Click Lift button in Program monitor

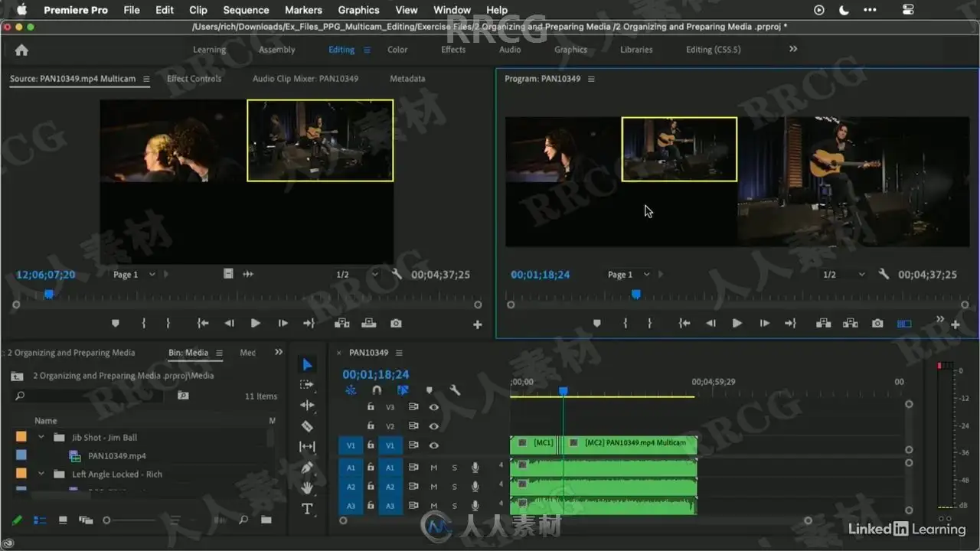pyautogui.click(x=824, y=324)
